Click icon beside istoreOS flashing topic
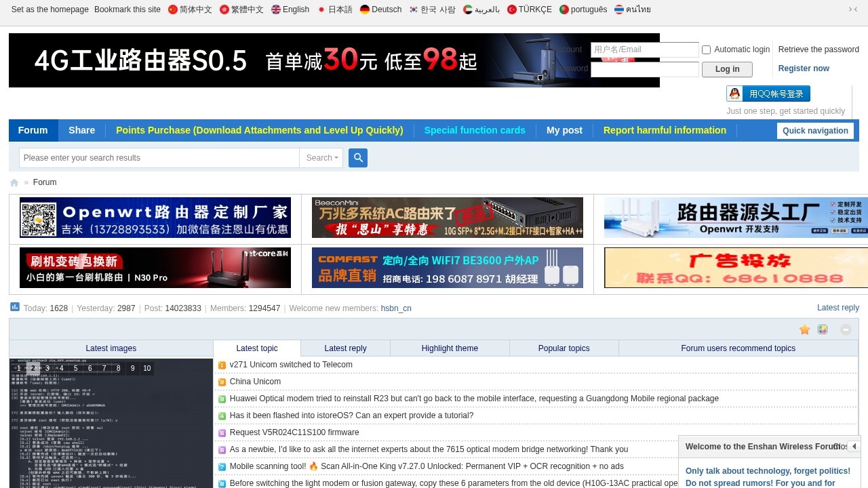Screen dimensions: 868x488 [222, 416]
